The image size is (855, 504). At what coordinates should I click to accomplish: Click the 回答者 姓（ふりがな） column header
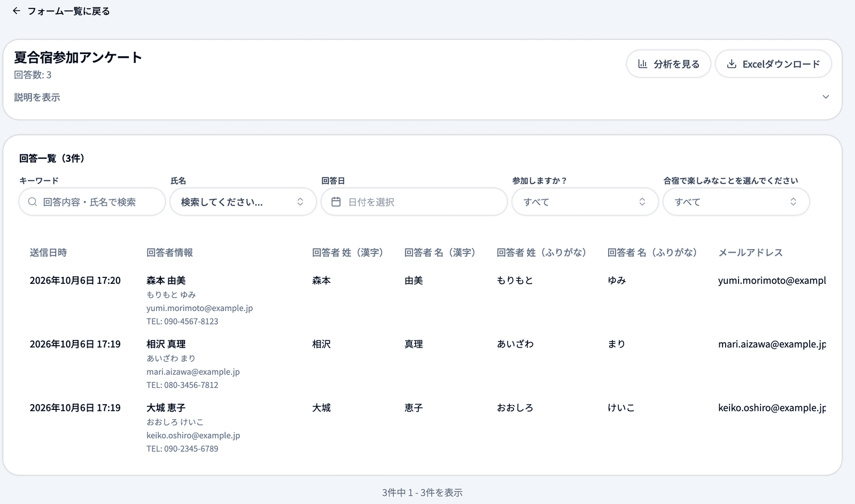pyautogui.click(x=542, y=252)
